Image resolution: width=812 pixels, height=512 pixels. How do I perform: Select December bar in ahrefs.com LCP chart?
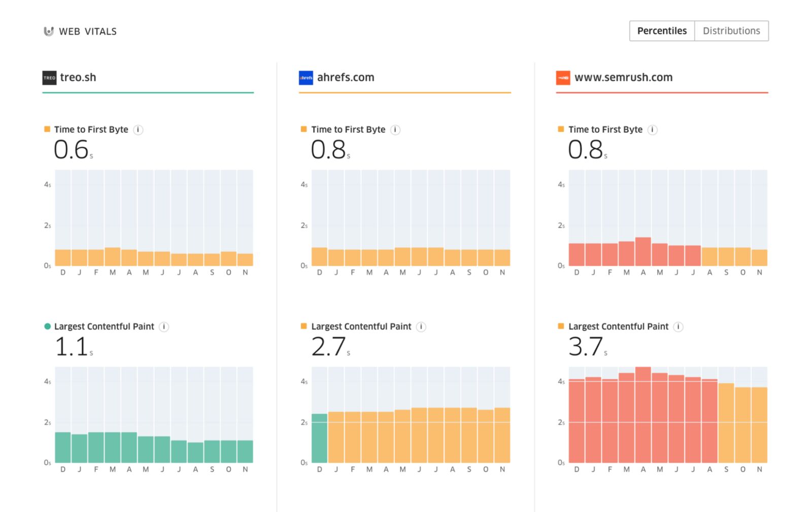pos(319,438)
